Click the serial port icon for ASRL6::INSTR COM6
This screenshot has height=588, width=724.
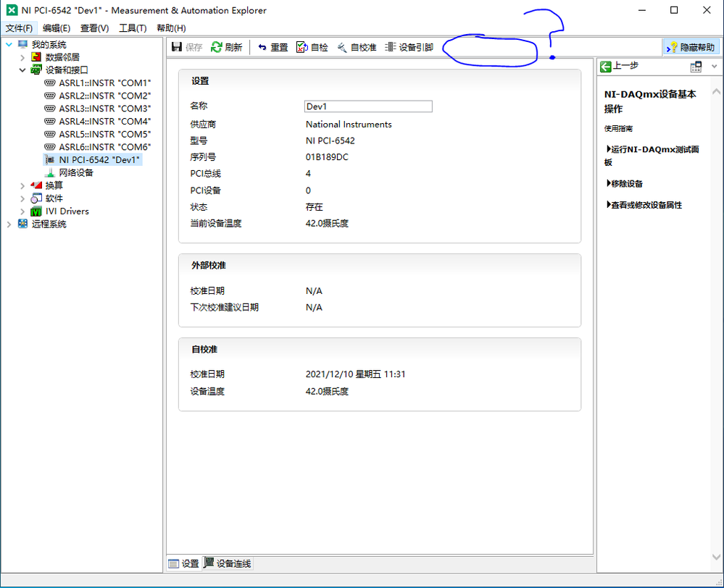coord(50,147)
